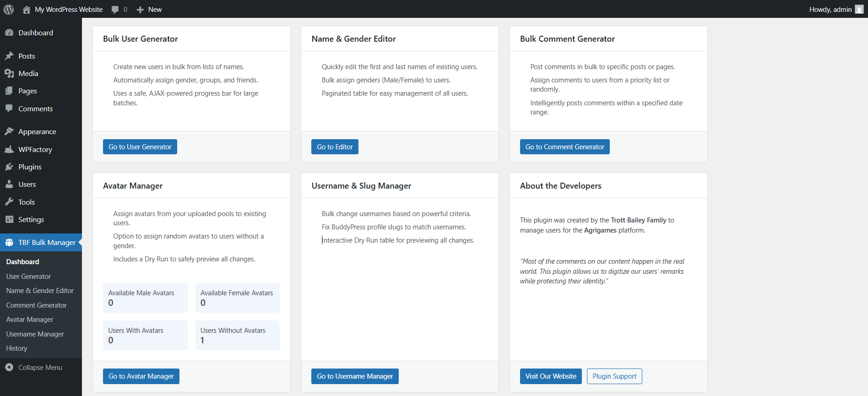Image resolution: width=868 pixels, height=396 pixels.
Task: Click the Posts pushpin icon in sidebar
Action: 9,56
